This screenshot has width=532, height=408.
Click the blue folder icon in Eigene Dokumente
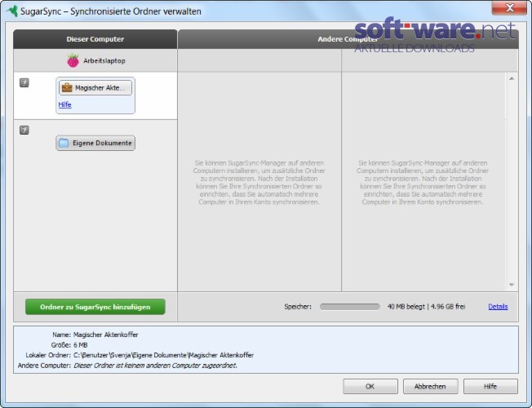(x=64, y=143)
